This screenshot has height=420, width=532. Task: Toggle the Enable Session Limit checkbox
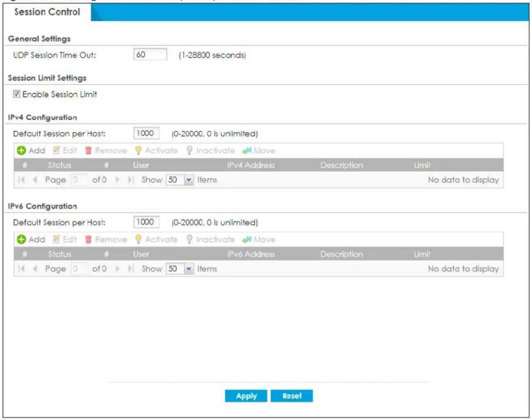coord(17,94)
